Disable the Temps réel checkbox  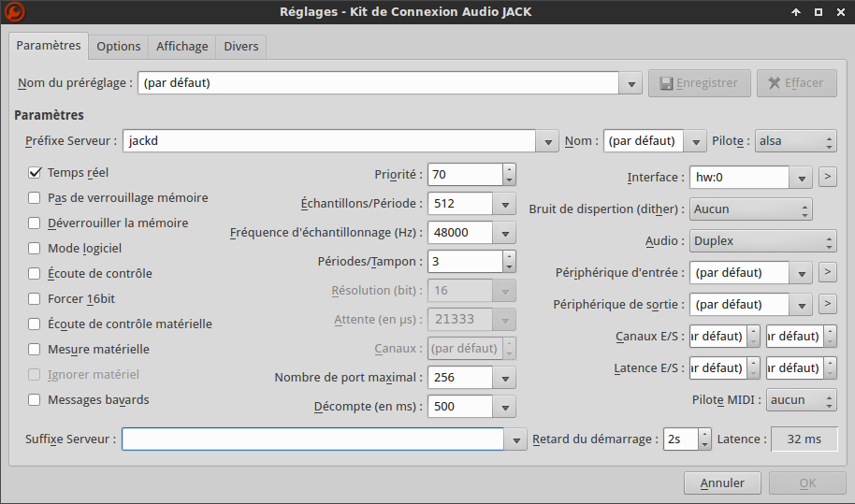pos(35,173)
